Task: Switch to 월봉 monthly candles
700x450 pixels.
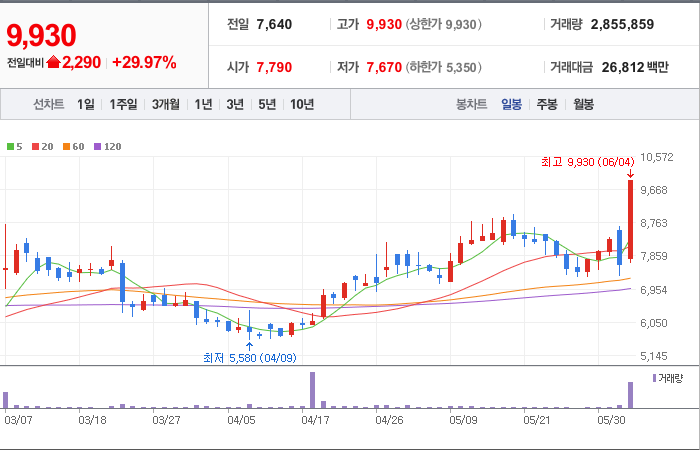Action: [583, 104]
